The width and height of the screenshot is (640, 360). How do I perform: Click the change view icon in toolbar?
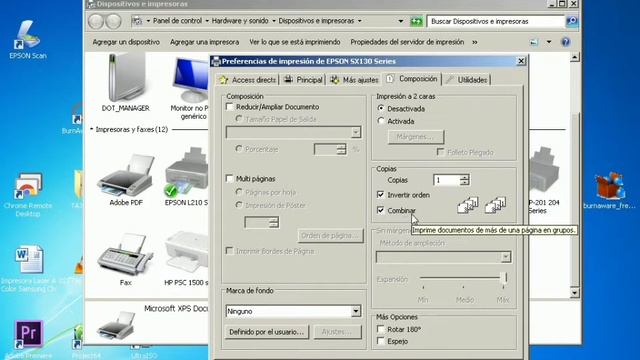pyautogui.click(x=534, y=42)
